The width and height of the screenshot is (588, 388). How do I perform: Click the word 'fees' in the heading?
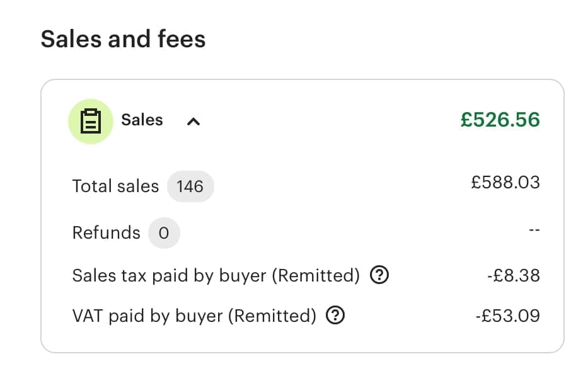tap(181, 40)
